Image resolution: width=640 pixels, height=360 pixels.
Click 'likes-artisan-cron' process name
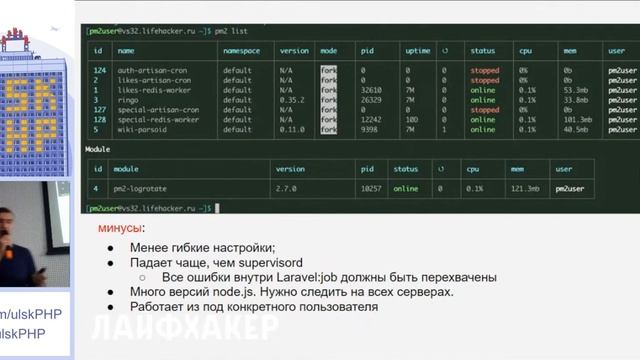tap(154, 80)
